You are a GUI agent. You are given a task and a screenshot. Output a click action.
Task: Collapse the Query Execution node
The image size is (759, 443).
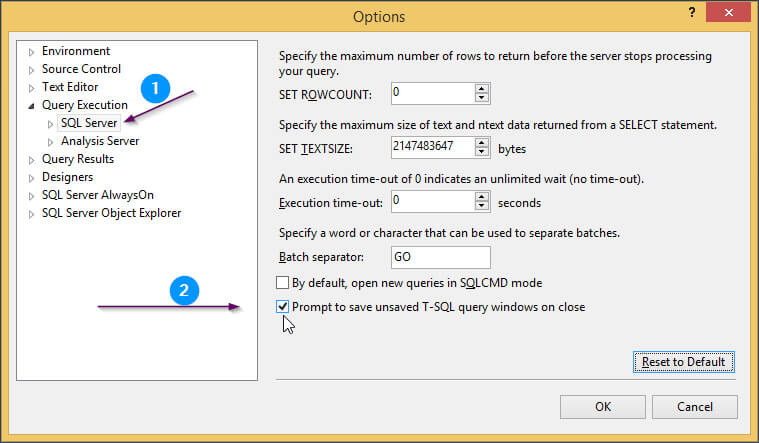pyautogui.click(x=31, y=106)
